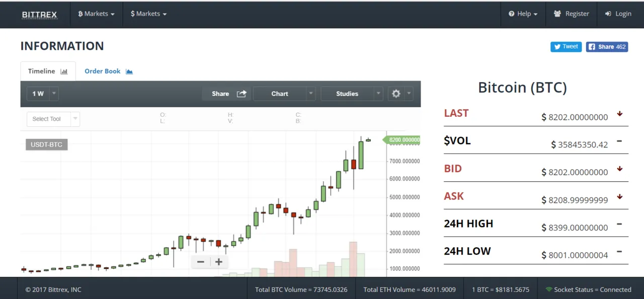Click the Studies button
The height and width of the screenshot is (299, 644).
tap(347, 94)
